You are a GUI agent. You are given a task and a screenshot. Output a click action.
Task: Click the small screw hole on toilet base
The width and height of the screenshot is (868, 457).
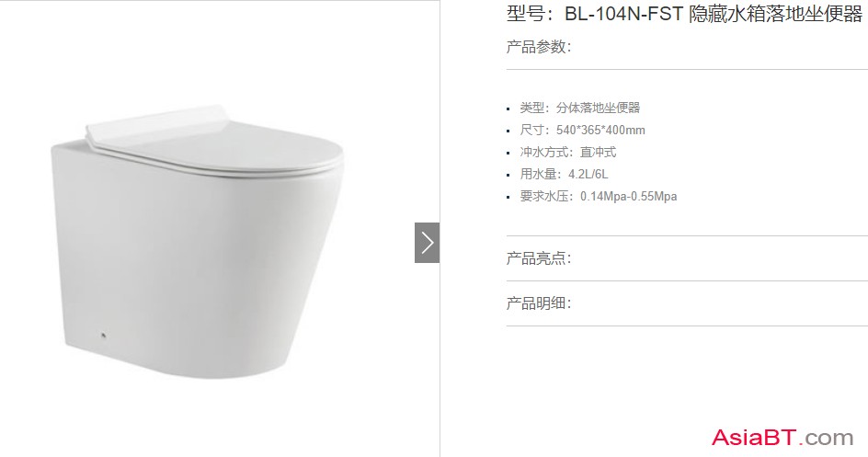coord(103,334)
